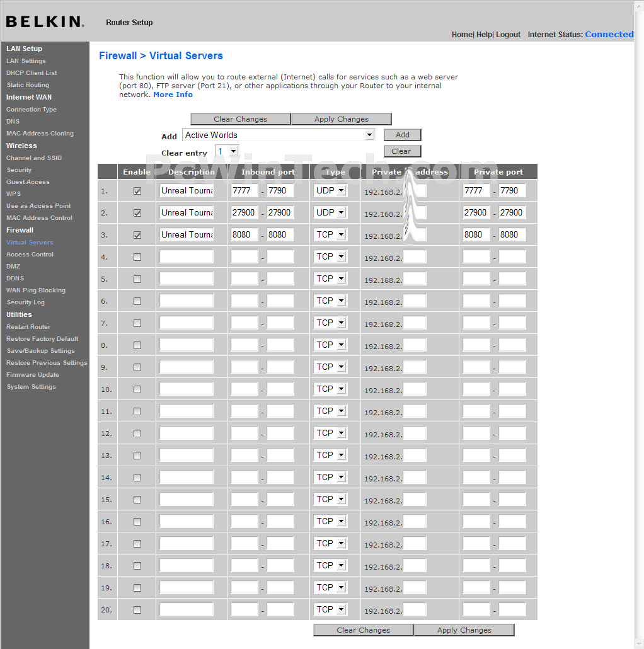Tick the Enable checkbox for row 4
This screenshot has height=649, width=644.
coord(137,257)
